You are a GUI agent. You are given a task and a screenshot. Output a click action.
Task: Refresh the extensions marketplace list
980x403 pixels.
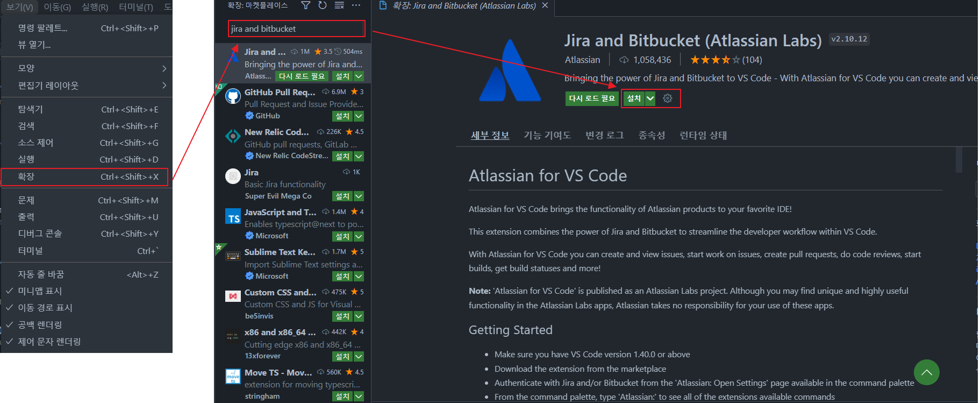[x=322, y=5]
